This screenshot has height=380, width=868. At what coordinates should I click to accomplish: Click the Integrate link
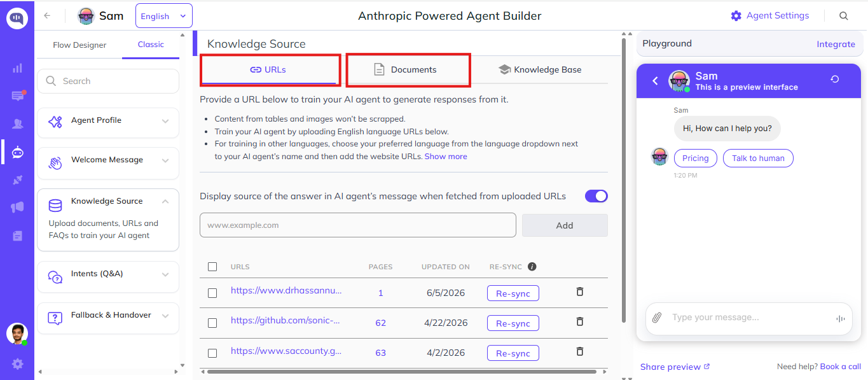click(x=836, y=44)
